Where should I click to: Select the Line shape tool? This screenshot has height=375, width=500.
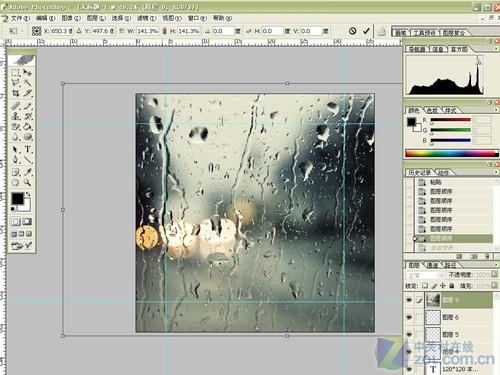pos(28,160)
